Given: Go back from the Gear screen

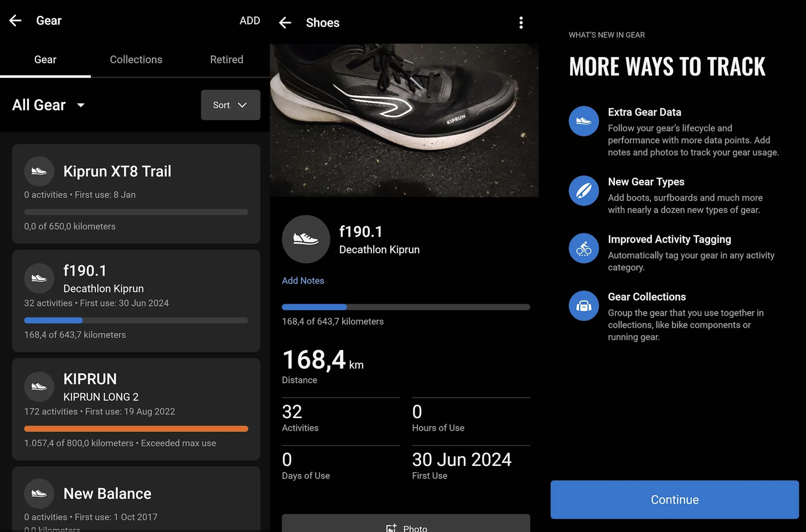Looking at the screenshot, I should click(x=15, y=21).
